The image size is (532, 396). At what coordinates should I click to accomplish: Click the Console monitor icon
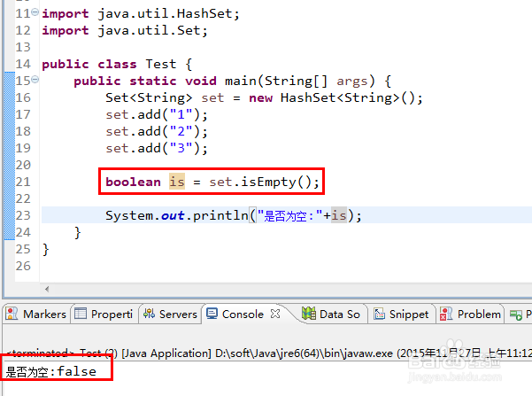tap(212, 314)
